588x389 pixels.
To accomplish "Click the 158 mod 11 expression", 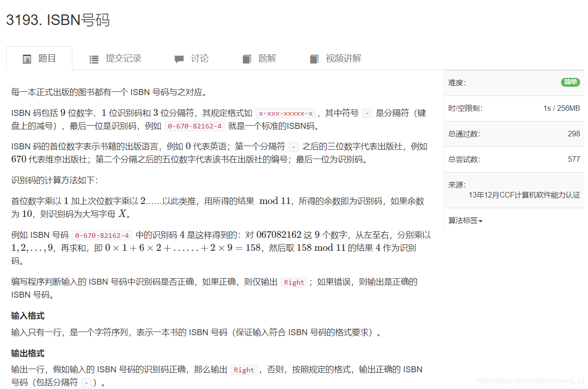I will pos(321,248).
